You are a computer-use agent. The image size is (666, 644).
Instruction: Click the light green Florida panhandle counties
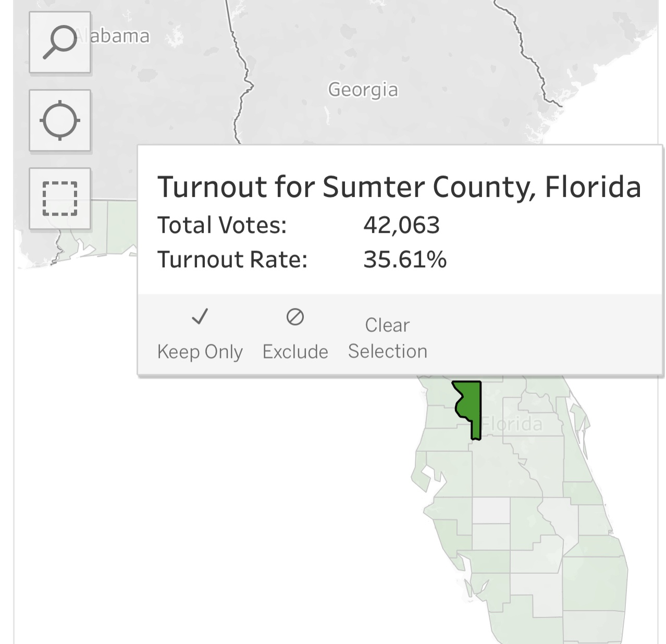click(x=117, y=229)
